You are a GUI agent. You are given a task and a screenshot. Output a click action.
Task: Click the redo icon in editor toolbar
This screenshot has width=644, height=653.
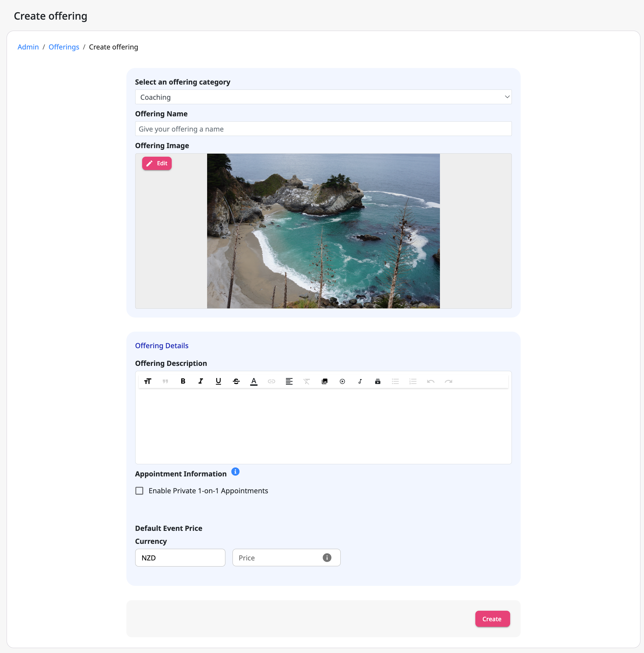[x=449, y=381]
